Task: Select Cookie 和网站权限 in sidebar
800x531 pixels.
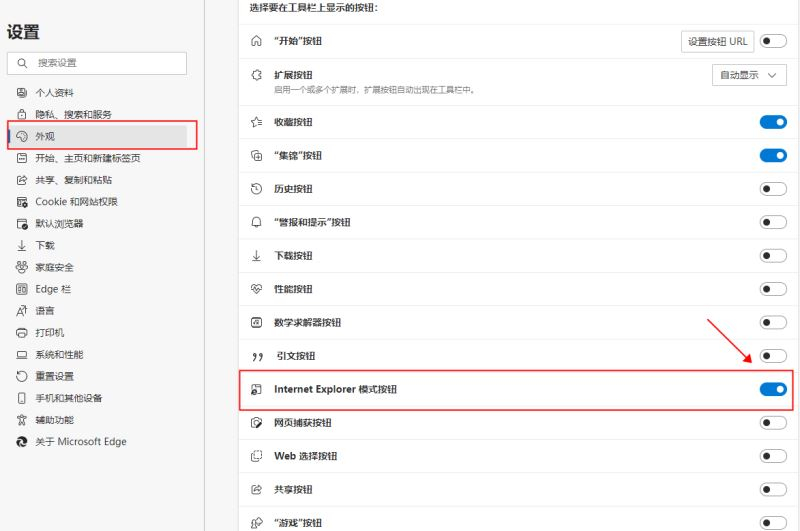Action: 76,201
